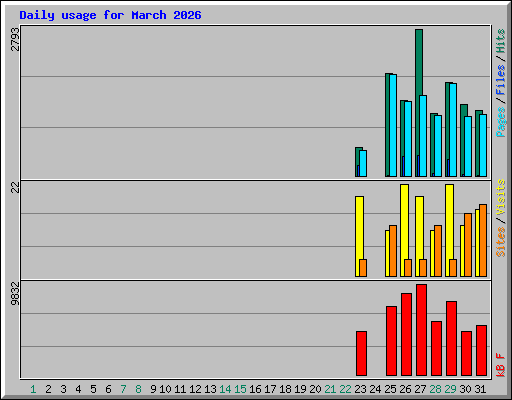Click day label 16 on x-axis
Screen dimensions: 512x400
pos(255,389)
